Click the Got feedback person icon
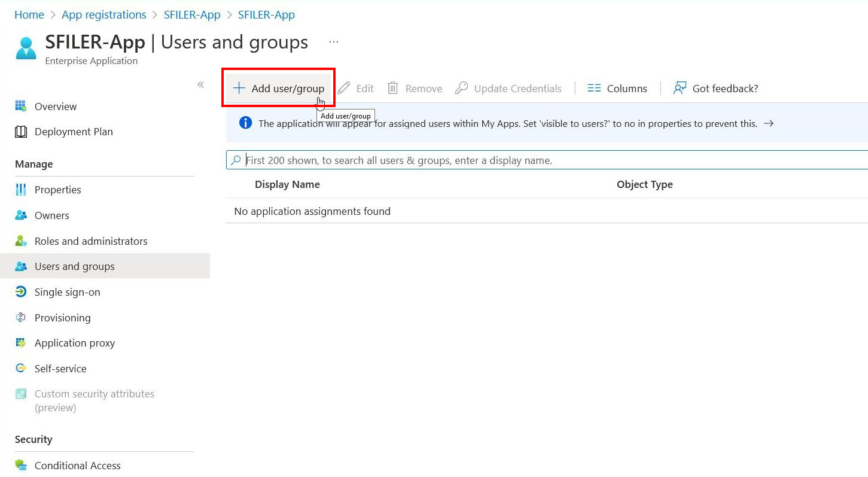The width and height of the screenshot is (868, 477). coord(680,88)
